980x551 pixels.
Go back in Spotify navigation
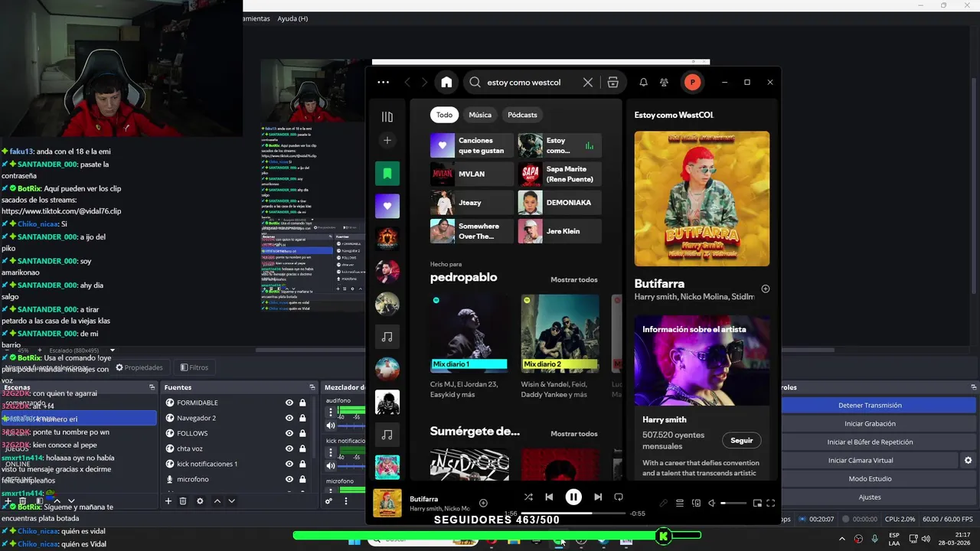(x=407, y=83)
